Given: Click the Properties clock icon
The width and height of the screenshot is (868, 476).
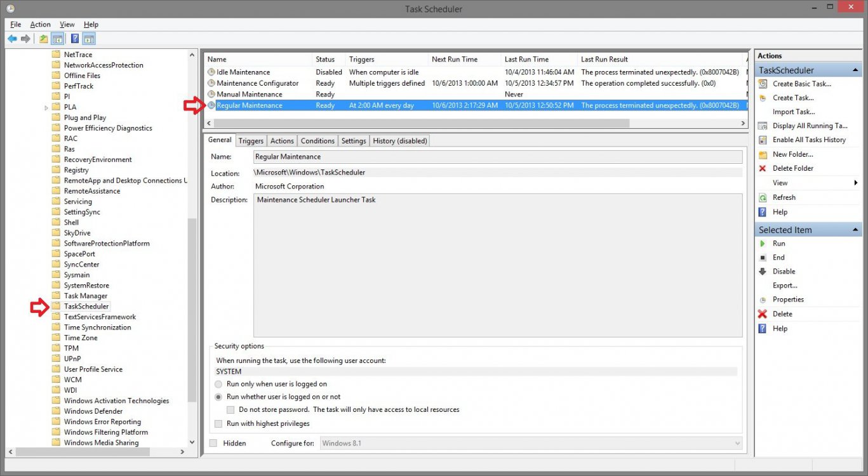Looking at the screenshot, I should (x=763, y=300).
